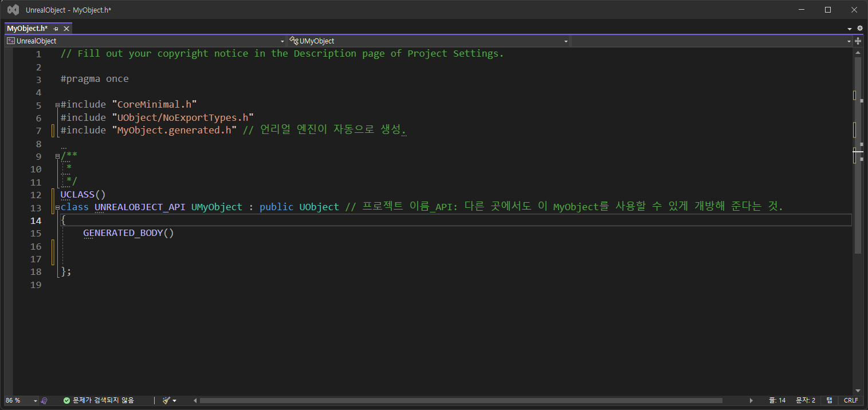Maximize the Visual Studio window

(828, 10)
